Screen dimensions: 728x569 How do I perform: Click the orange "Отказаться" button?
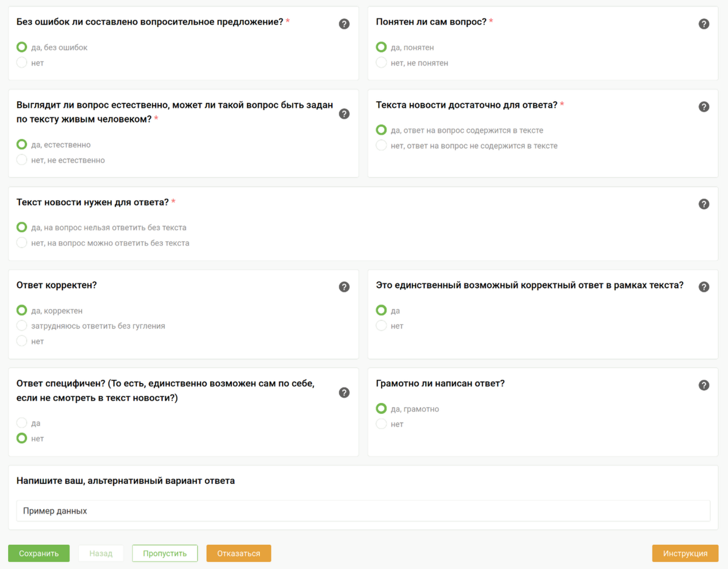point(239,553)
